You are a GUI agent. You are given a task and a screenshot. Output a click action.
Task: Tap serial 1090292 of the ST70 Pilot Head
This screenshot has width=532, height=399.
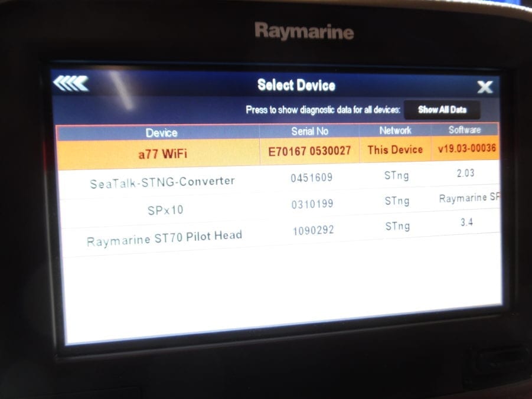pos(314,229)
